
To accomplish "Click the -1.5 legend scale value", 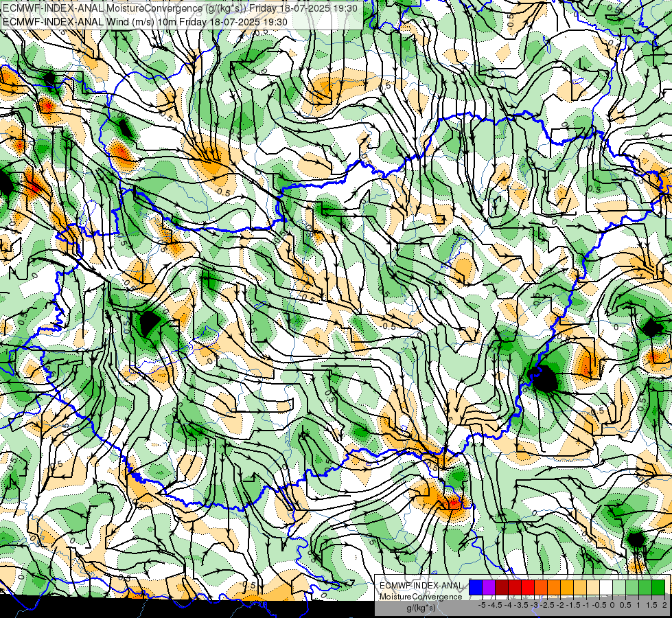I will (x=573, y=605).
